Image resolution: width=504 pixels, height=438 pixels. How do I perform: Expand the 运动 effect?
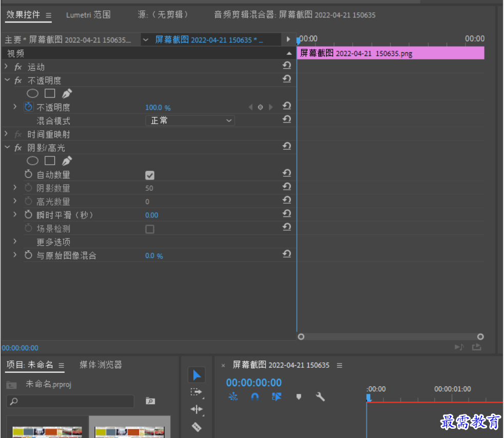(6, 66)
